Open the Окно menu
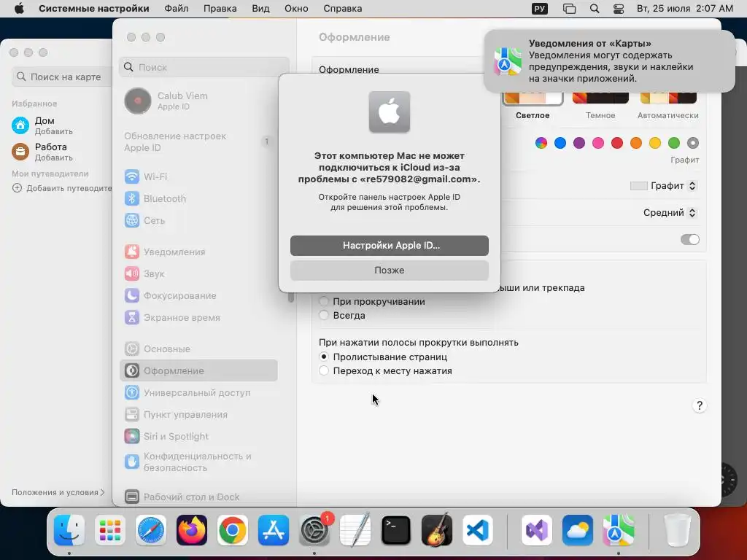The height and width of the screenshot is (560, 747). pos(296,9)
